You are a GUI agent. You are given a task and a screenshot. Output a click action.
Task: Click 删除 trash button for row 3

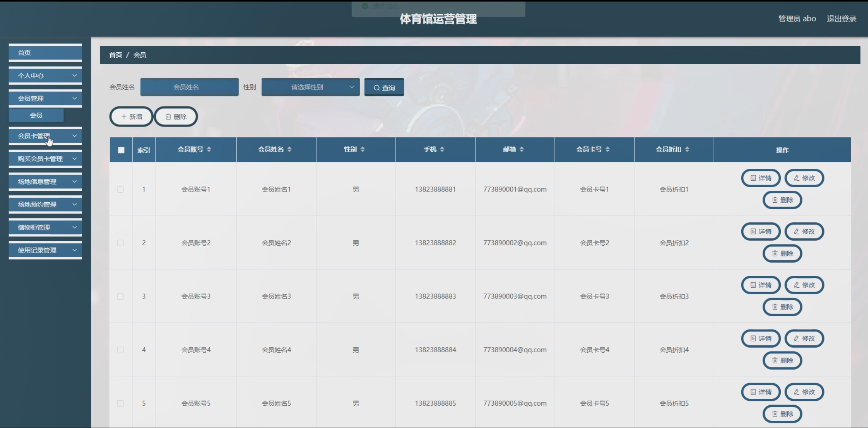click(x=782, y=307)
